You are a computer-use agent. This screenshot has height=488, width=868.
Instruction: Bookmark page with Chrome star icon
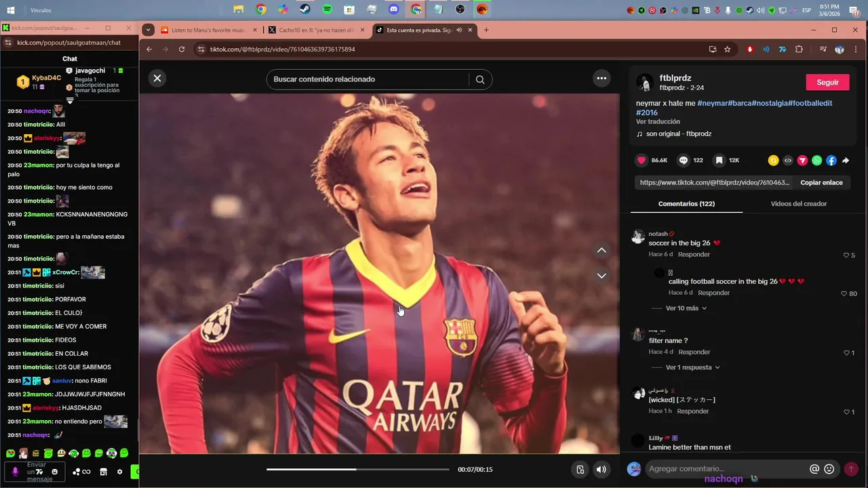click(727, 49)
